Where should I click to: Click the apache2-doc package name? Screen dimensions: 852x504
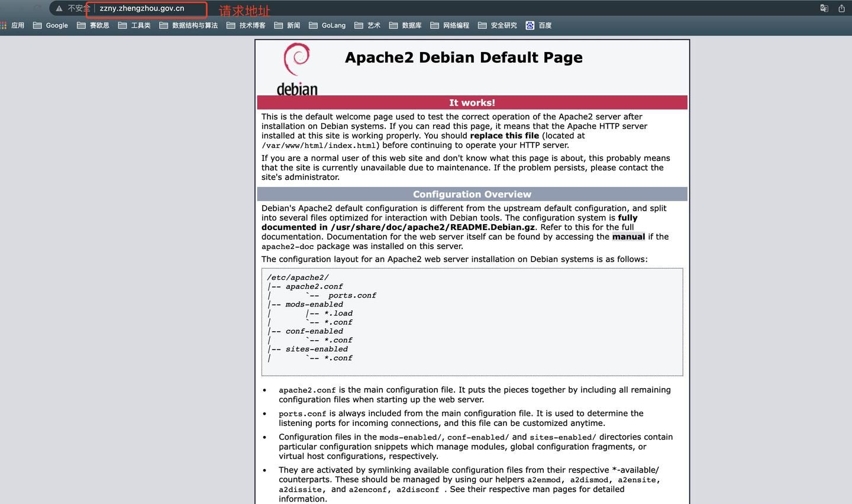[288, 247]
